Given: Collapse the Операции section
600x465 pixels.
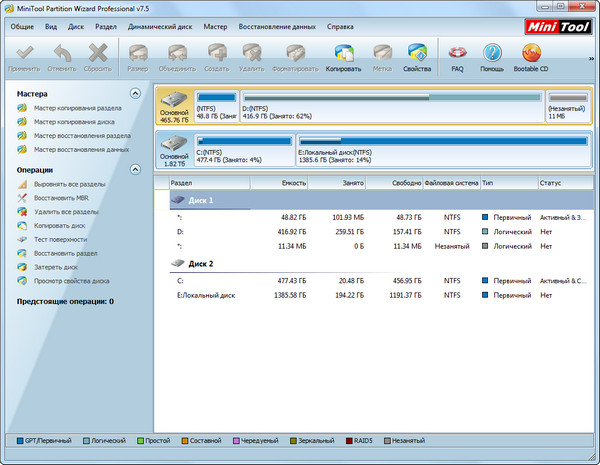Looking at the screenshot, I should (134, 170).
